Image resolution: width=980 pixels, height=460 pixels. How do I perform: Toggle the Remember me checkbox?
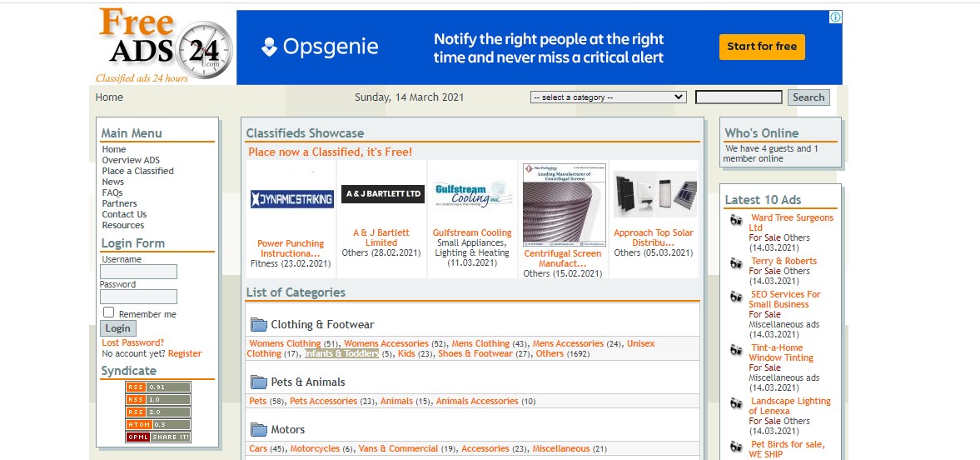108,312
